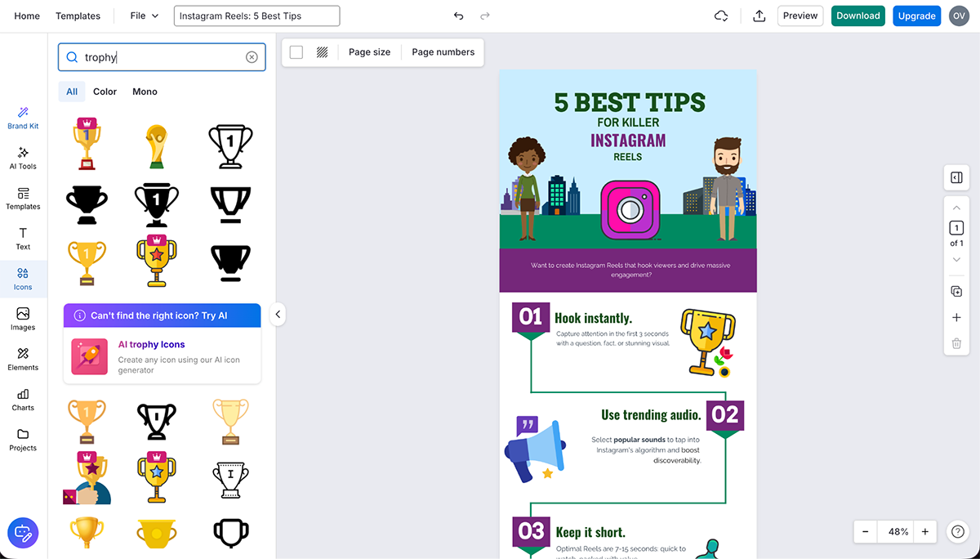Add a new page with the plus icon
This screenshot has height=559, width=980.
point(956,318)
